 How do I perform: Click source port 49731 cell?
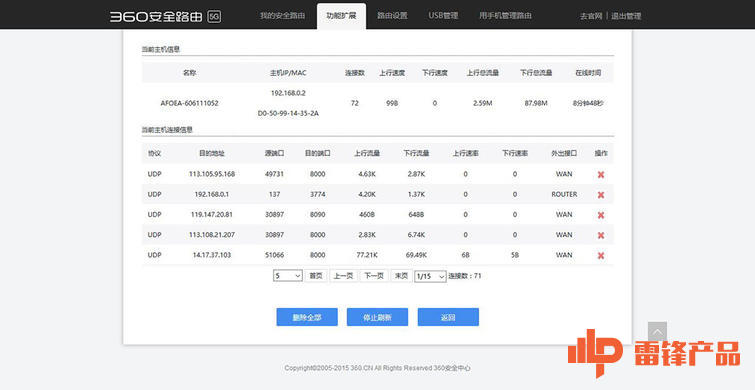274,174
